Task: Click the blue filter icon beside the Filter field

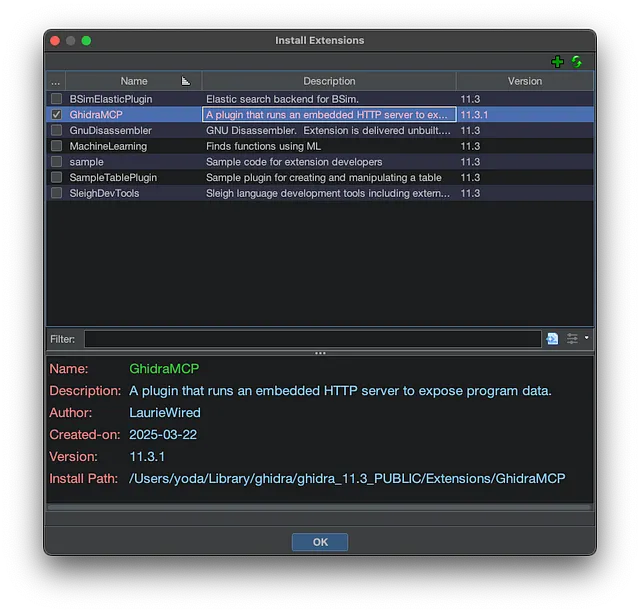Action: [552, 339]
